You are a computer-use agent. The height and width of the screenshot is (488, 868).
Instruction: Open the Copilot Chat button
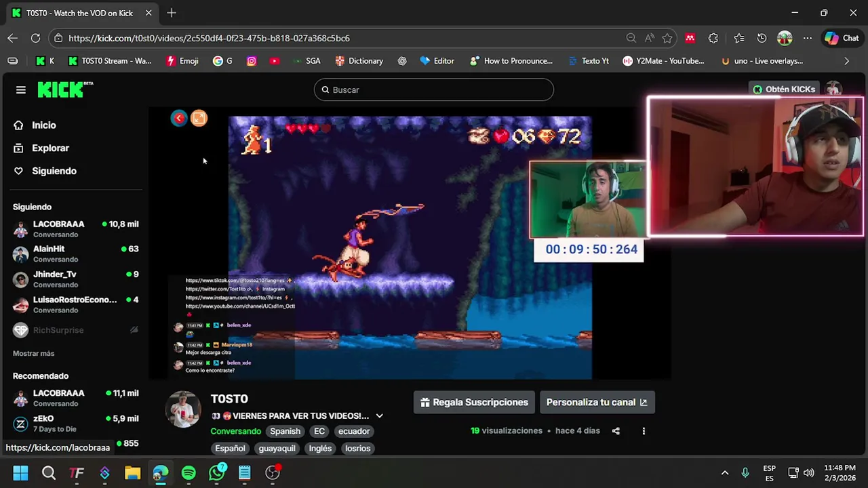pos(842,38)
